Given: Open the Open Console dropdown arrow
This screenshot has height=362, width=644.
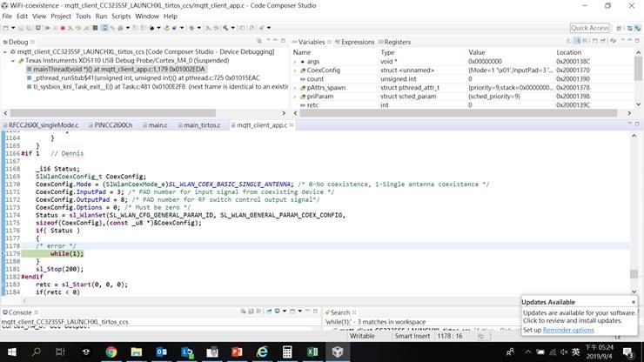Looking at the screenshot, I should pos(300,311).
